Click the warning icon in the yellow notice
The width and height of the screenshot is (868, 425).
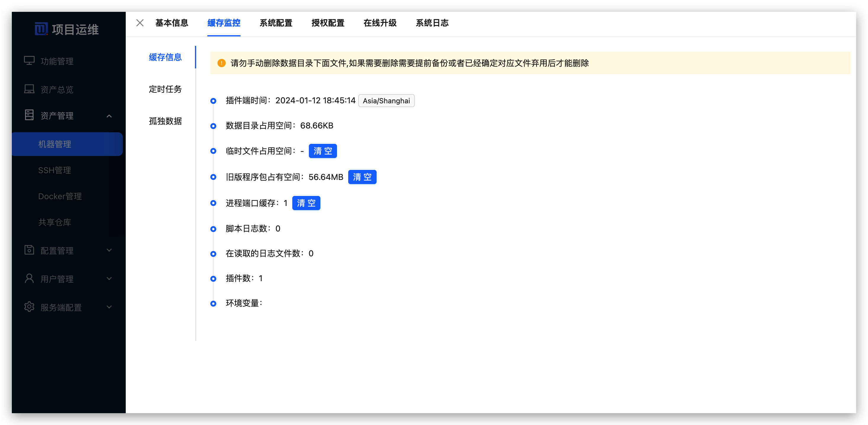221,63
